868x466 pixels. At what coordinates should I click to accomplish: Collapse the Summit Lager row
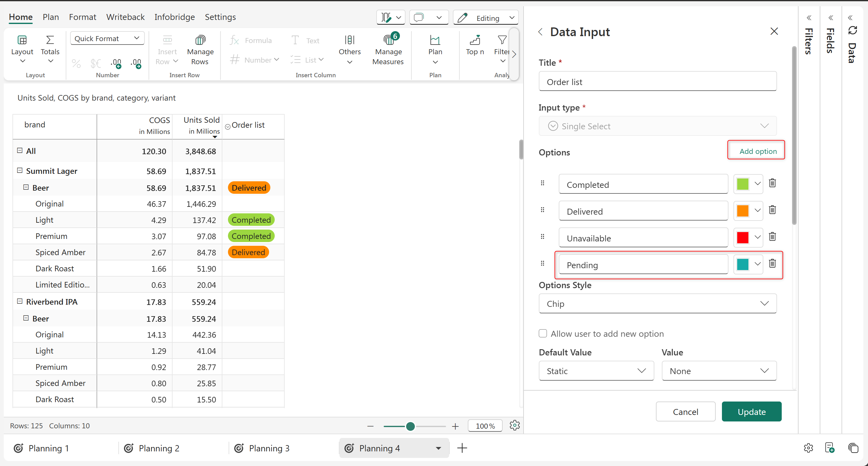tap(20, 170)
